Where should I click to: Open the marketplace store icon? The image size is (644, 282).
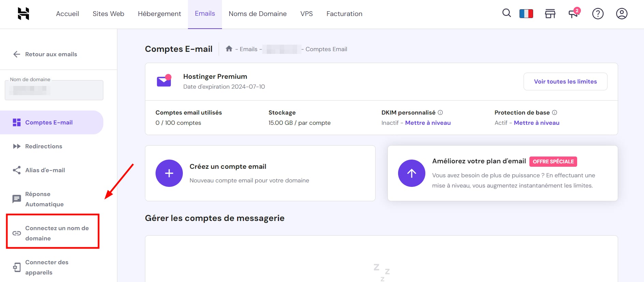tap(550, 14)
